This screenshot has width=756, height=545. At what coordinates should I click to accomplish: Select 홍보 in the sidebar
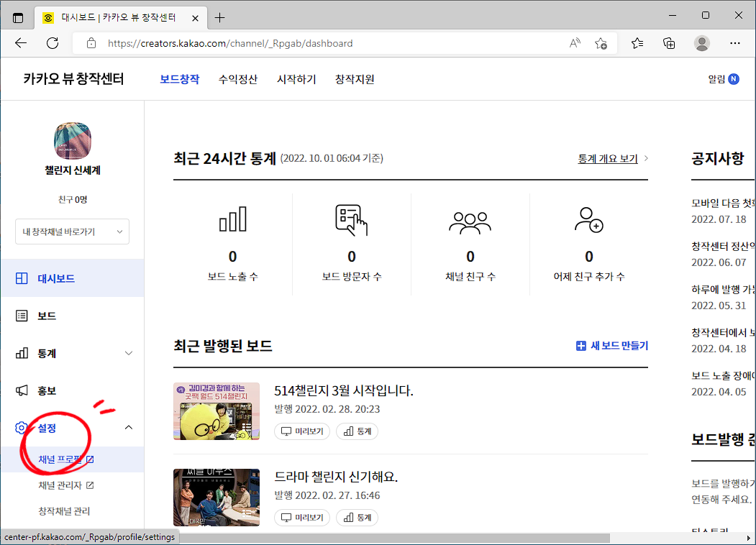73,390
